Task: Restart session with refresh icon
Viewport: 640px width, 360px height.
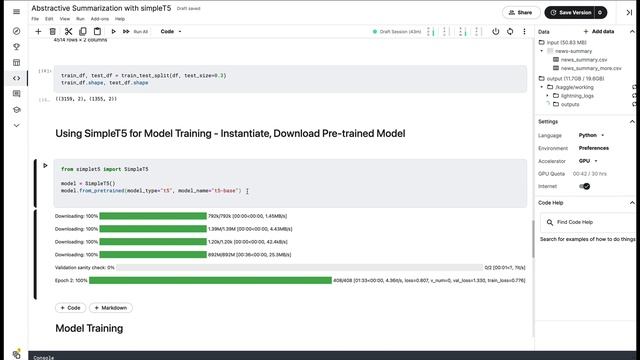Action: (510, 31)
